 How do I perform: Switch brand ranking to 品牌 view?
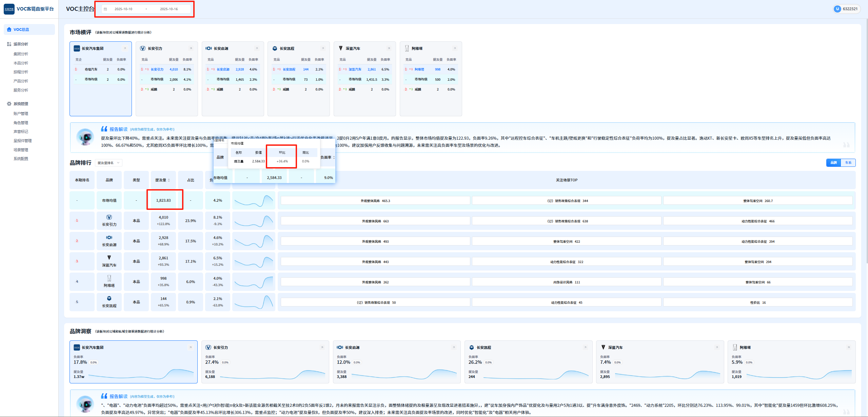pos(834,163)
